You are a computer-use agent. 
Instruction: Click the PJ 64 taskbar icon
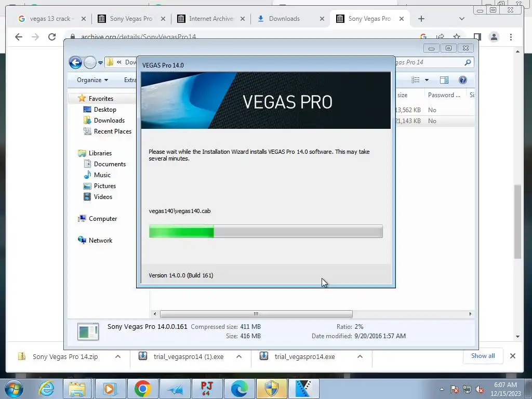coord(207,389)
